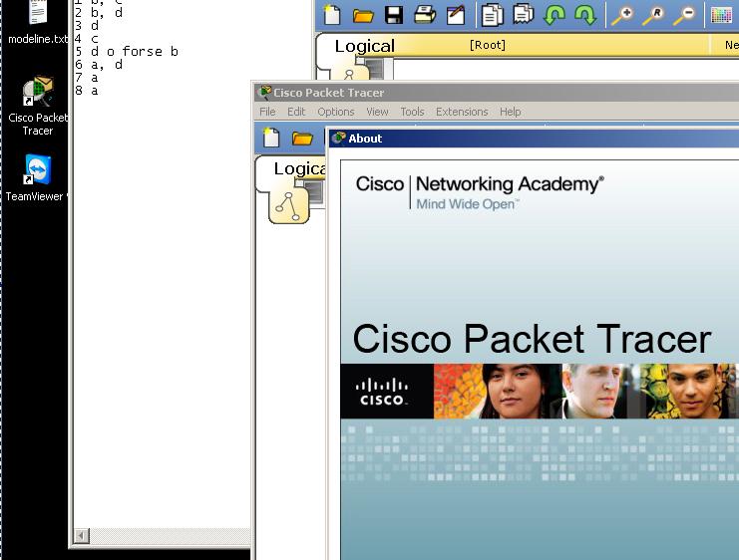This screenshot has width=739, height=560.
Task: Click Cisco logo in About splash image
Action: (381, 393)
